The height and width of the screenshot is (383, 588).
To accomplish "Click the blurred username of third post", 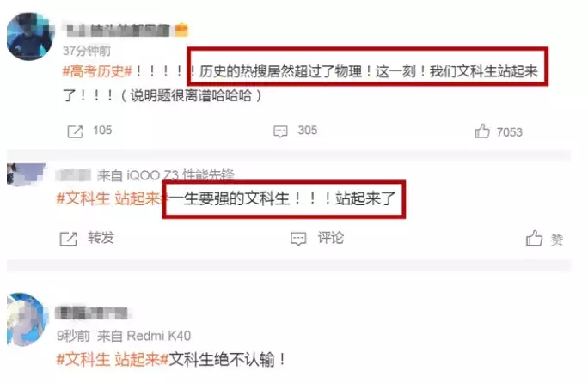I will click(92, 313).
